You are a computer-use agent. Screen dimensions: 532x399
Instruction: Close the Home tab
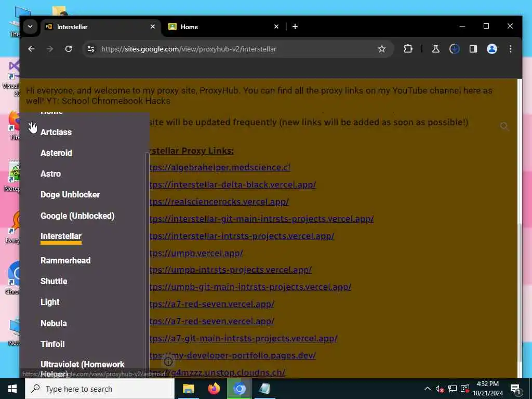(x=276, y=26)
